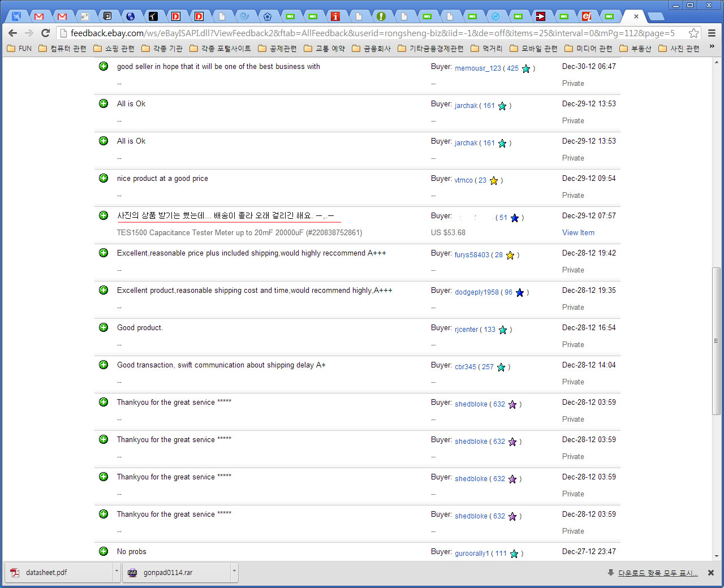Click positive icon beside 'Good product.'
The image size is (724, 588).
[x=104, y=327]
